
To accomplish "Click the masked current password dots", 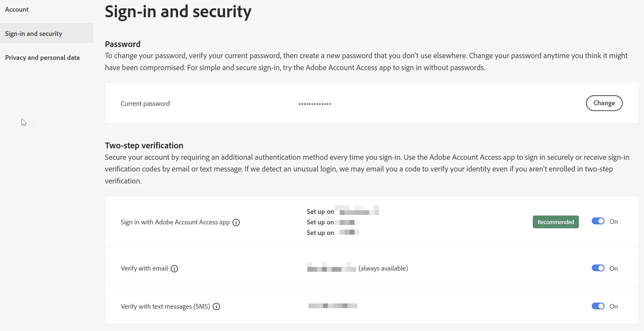I will (315, 104).
